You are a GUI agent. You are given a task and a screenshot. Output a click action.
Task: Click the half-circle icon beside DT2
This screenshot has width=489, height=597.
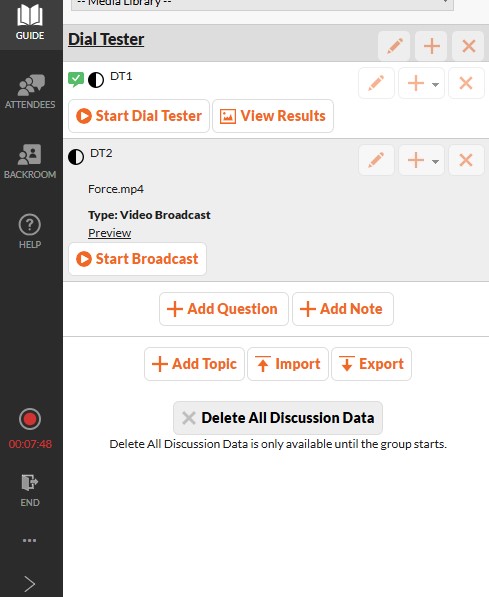pos(76,157)
